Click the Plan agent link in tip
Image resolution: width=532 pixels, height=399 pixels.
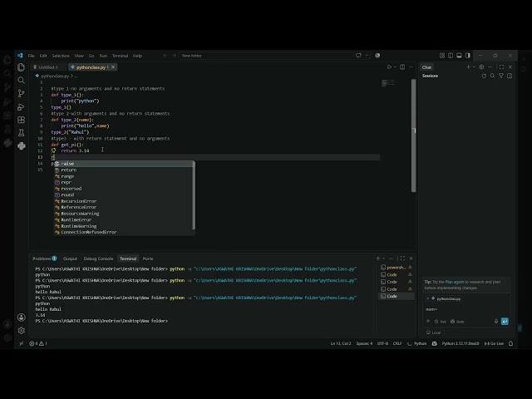[x=455, y=282]
